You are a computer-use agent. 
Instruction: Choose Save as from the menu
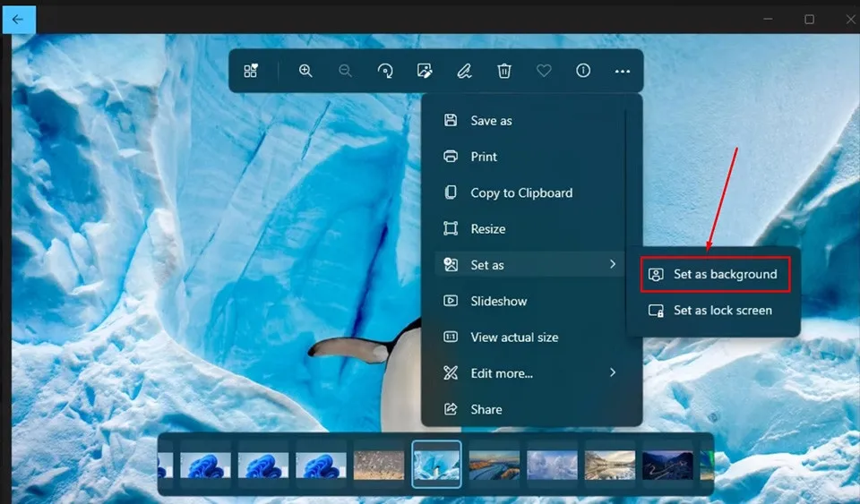tap(491, 121)
